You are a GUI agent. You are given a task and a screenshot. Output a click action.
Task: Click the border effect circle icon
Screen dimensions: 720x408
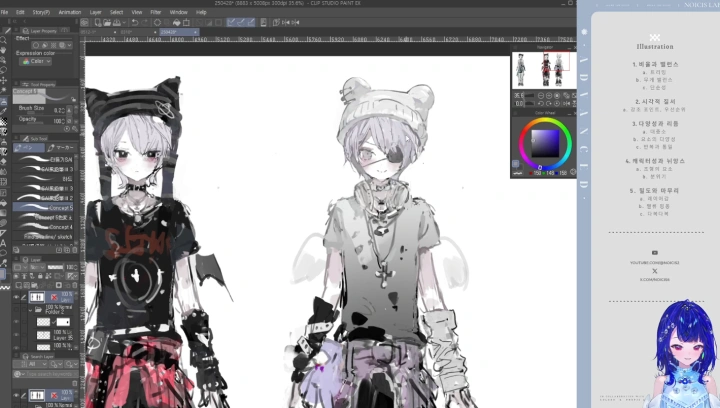tap(36, 45)
